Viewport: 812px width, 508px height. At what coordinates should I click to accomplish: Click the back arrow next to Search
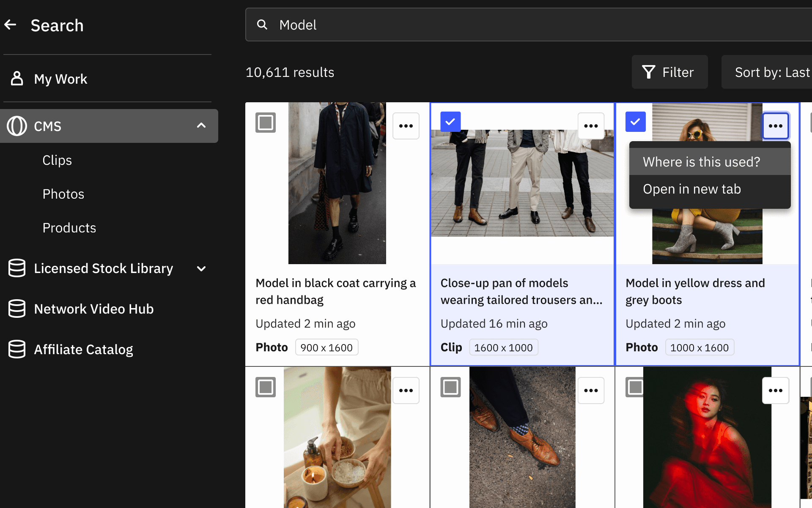11,25
